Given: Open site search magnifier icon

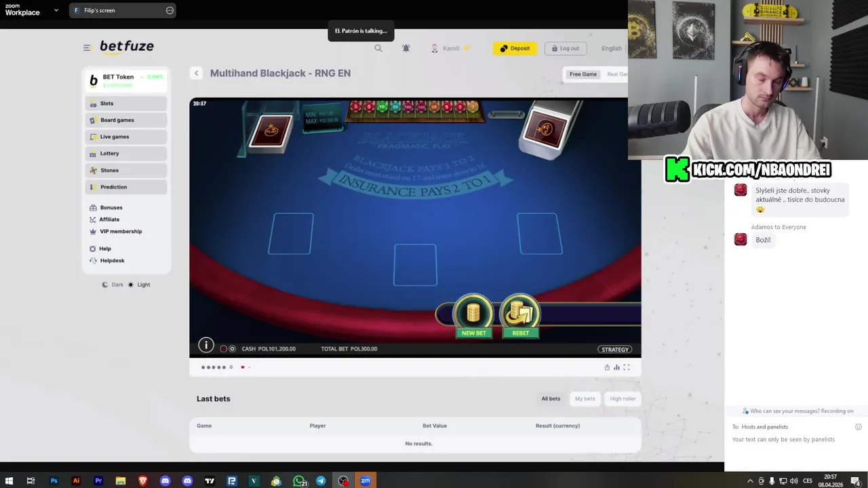Looking at the screenshot, I should coord(378,48).
